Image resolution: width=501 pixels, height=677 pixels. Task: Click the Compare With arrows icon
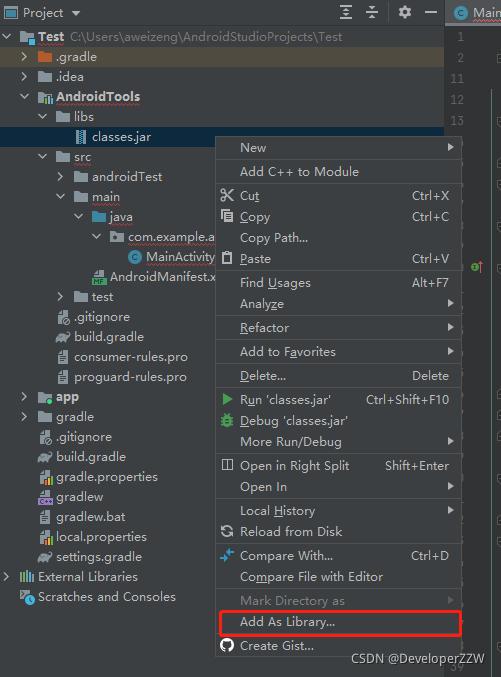pos(227,555)
